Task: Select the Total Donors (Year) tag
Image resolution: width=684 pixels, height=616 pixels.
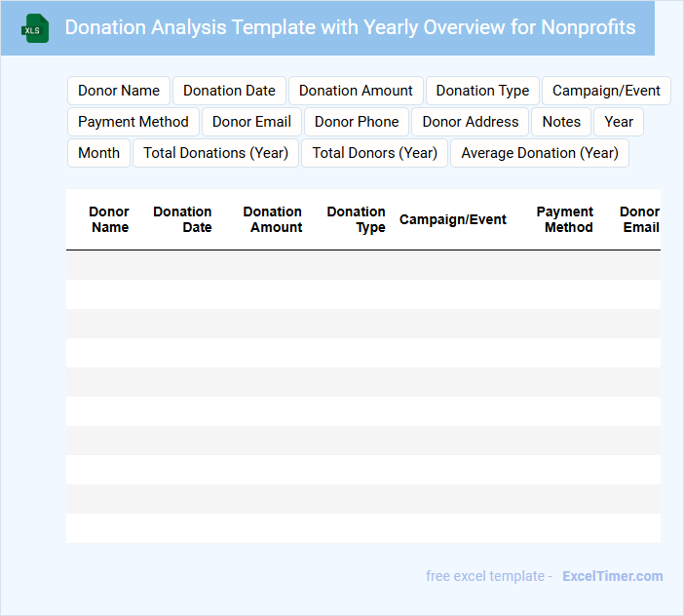Action: coord(375,153)
